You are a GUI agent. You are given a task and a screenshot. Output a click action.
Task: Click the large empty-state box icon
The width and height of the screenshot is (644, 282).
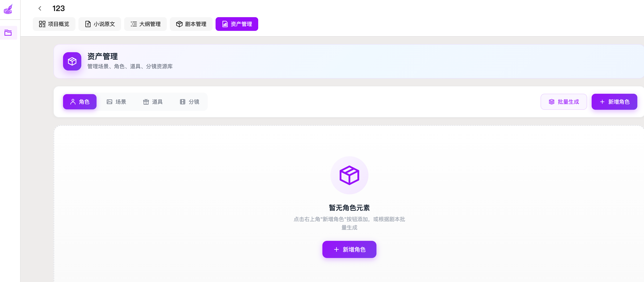tap(349, 175)
